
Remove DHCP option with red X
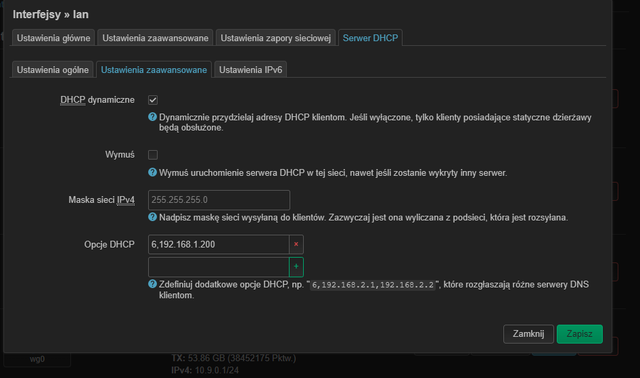coord(296,245)
